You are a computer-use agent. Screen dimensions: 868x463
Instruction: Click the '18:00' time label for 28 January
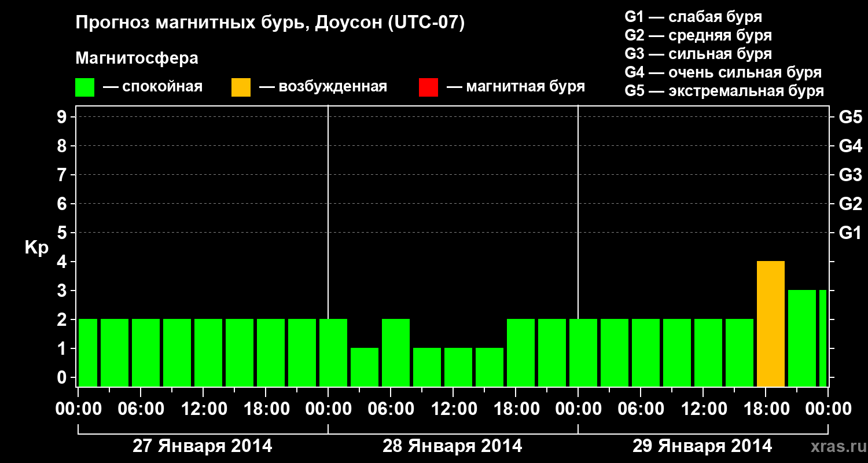(516, 409)
